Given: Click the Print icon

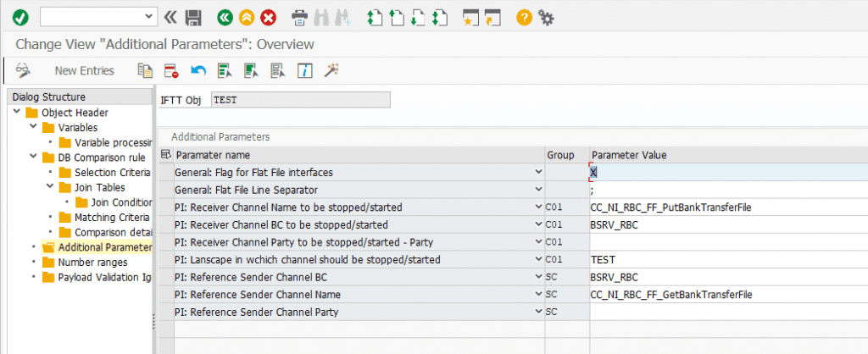Looking at the screenshot, I should (x=299, y=18).
